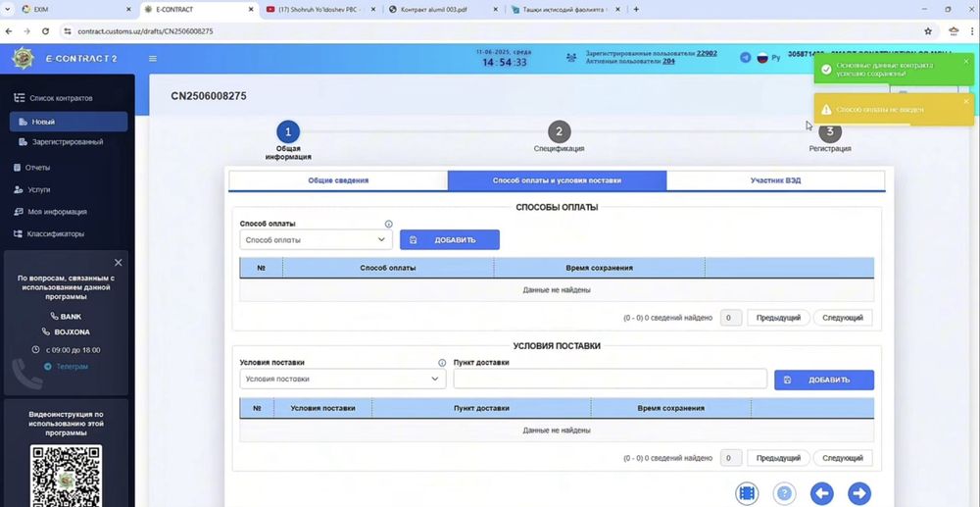Click ДОБАВИТЬ for delivery terms
This screenshot has height=507, width=980.
tap(824, 380)
